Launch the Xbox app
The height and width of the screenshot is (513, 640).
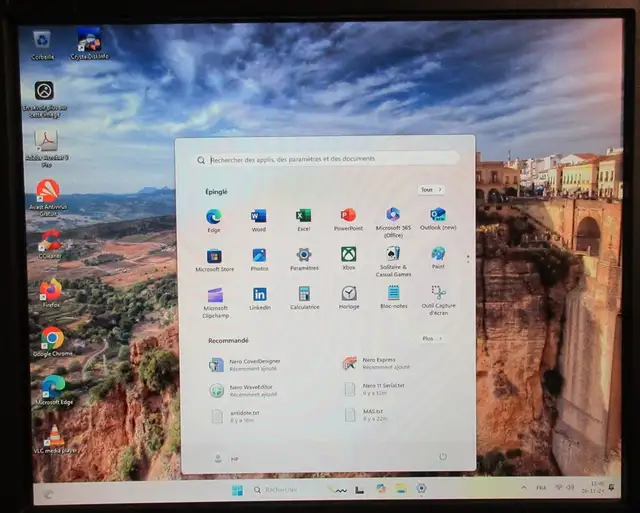349,259
